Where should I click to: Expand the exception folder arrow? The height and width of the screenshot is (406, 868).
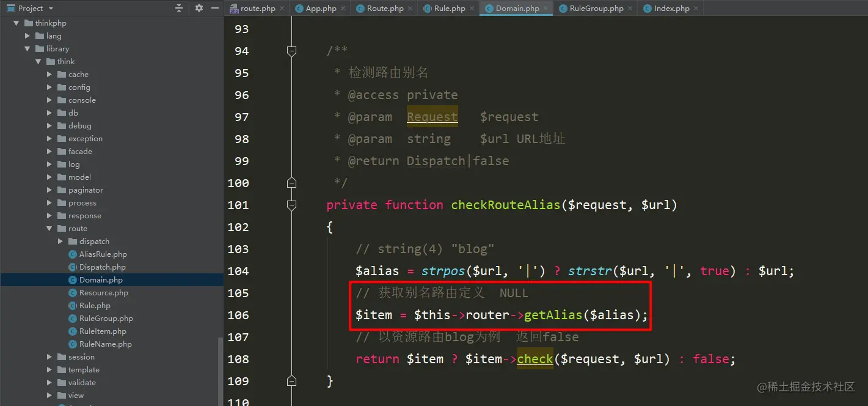(x=49, y=139)
